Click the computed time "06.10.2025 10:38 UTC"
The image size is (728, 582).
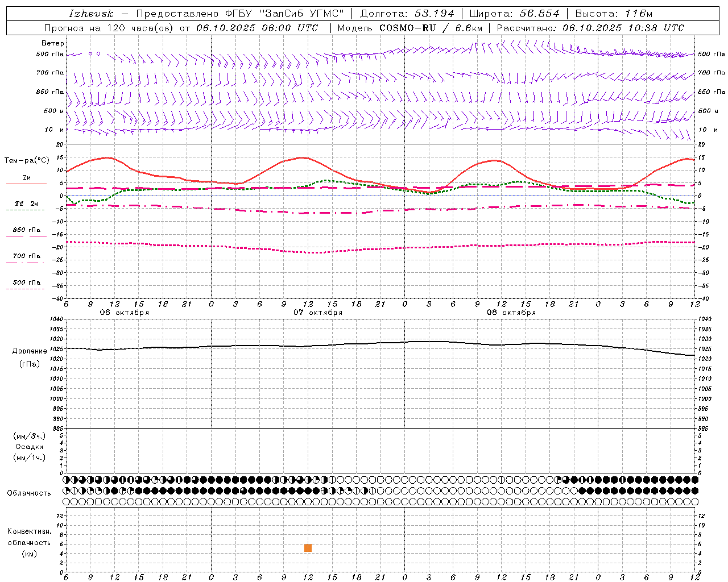(623, 28)
